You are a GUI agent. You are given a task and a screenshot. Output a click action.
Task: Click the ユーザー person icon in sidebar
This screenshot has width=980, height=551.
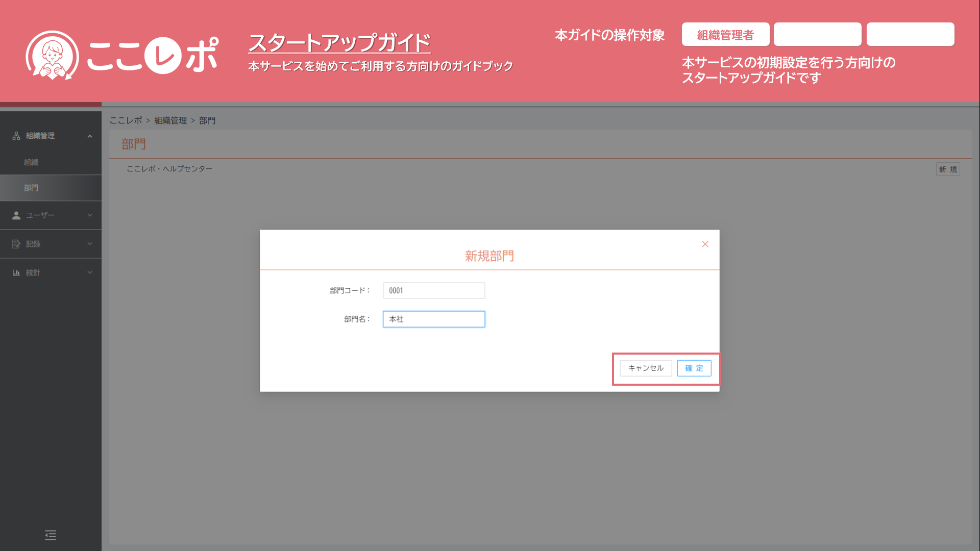point(16,215)
